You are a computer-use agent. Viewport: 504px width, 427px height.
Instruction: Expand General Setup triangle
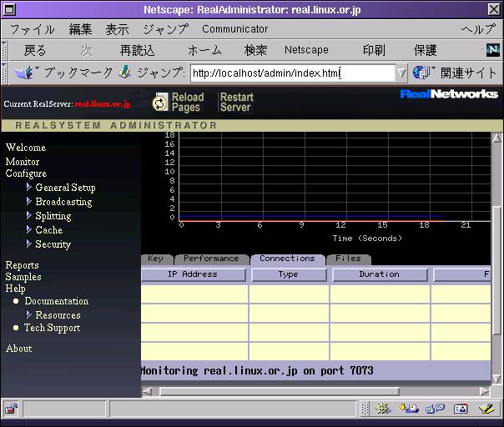(29, 187)
